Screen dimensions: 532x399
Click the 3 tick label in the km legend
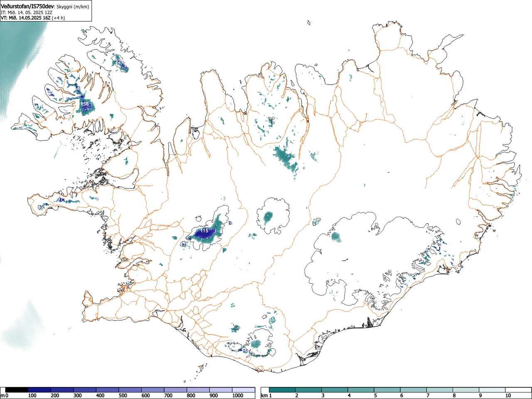point(323,396)
